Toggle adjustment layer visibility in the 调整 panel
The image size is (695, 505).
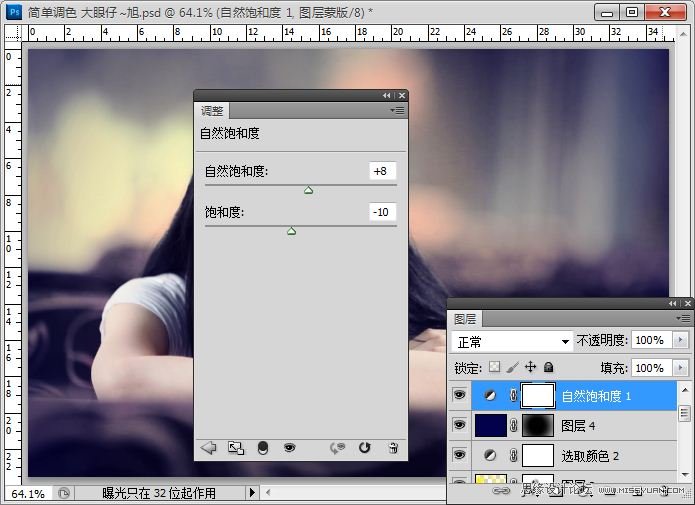coord(289,448)
